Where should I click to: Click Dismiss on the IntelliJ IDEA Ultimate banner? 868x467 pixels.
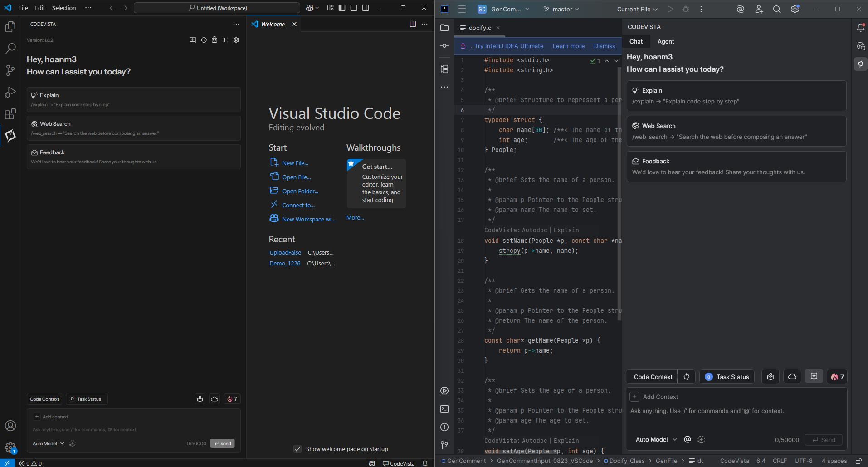click(605, 46)
